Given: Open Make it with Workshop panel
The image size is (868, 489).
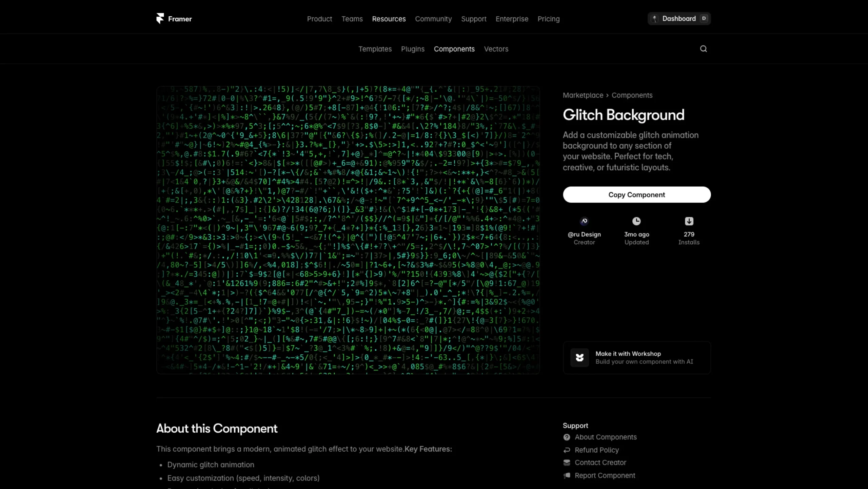Looking at the screenshot, I should [636, 357].
